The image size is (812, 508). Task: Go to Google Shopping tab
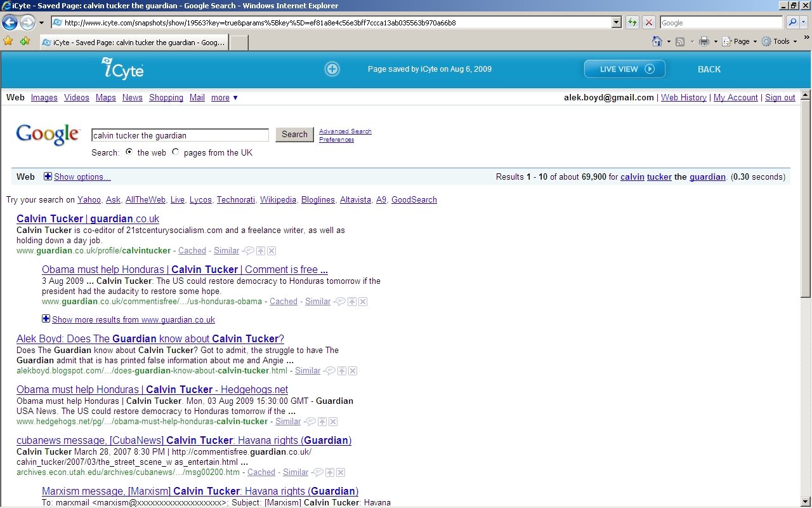(166, 97)
